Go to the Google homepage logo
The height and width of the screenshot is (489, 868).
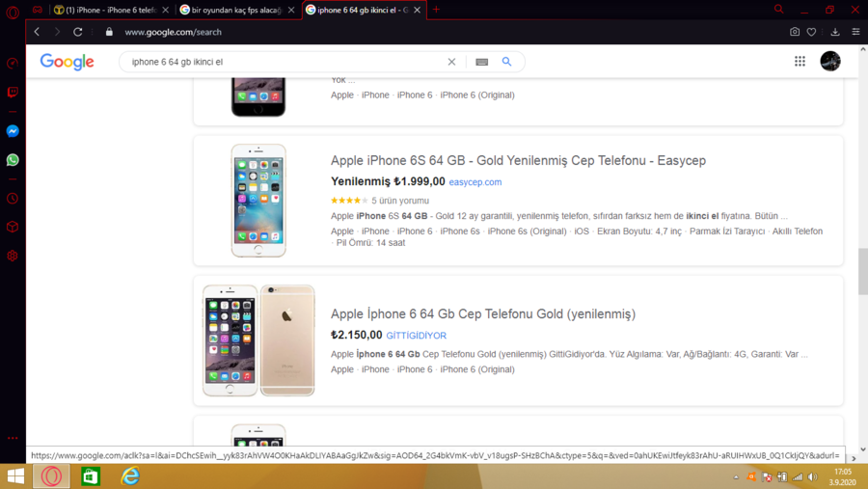(67, 62)
